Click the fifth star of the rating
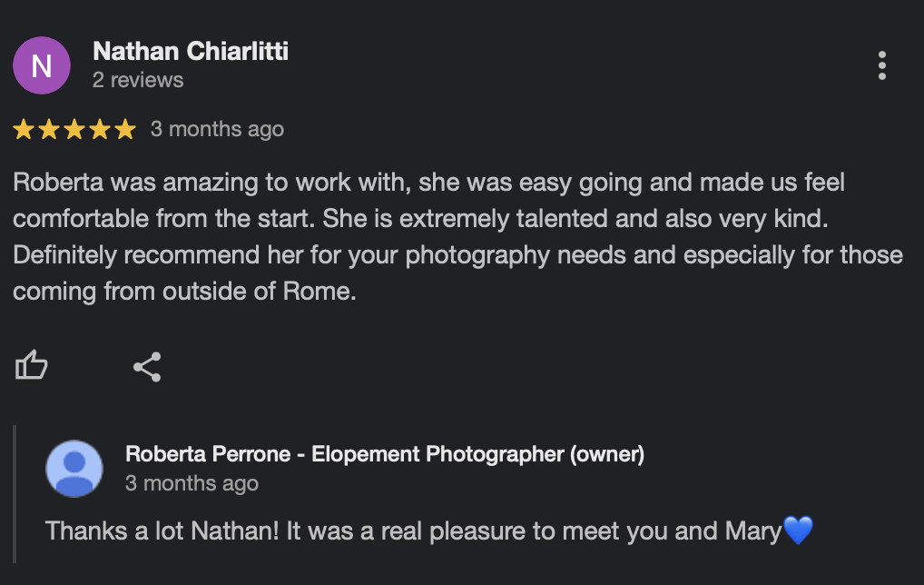Screen dimensions: 924x585 (125, 130)
